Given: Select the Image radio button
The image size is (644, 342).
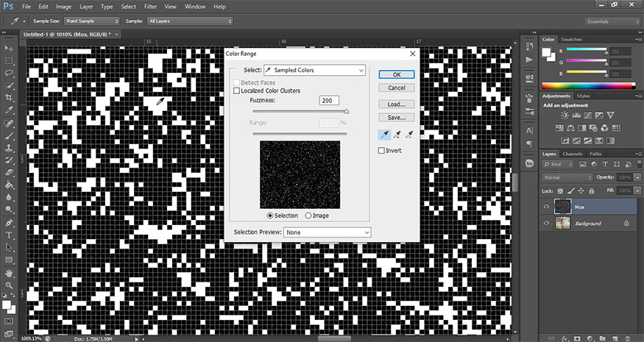Looking at the screenshot, I should (308, 215).
